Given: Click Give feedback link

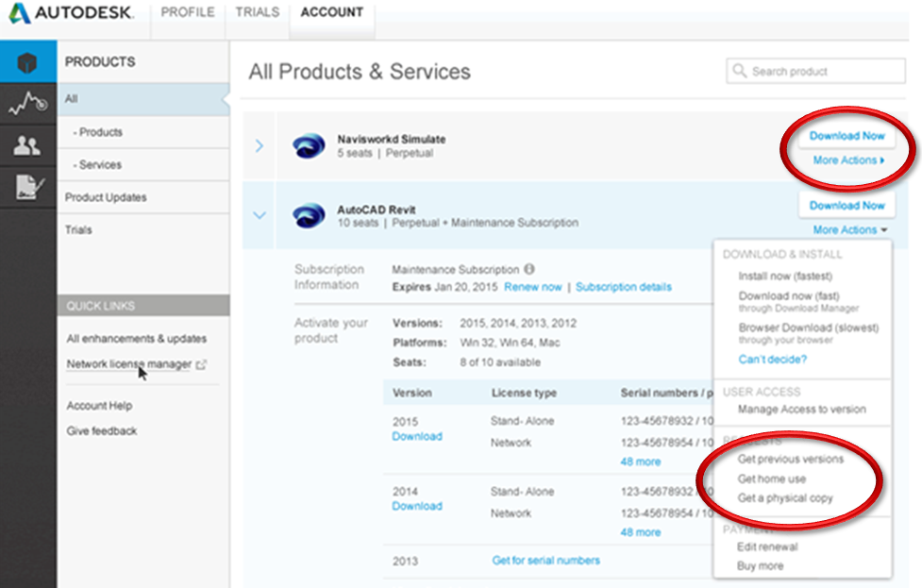Looking at the screenshot, I should (102, 431).
